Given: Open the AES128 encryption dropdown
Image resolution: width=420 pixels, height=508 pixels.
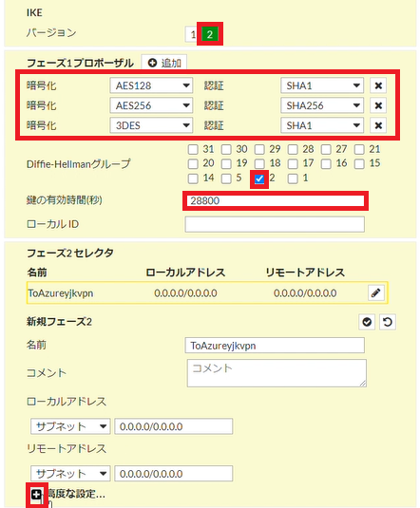Looking at the screenshot, I should [151, 85].
